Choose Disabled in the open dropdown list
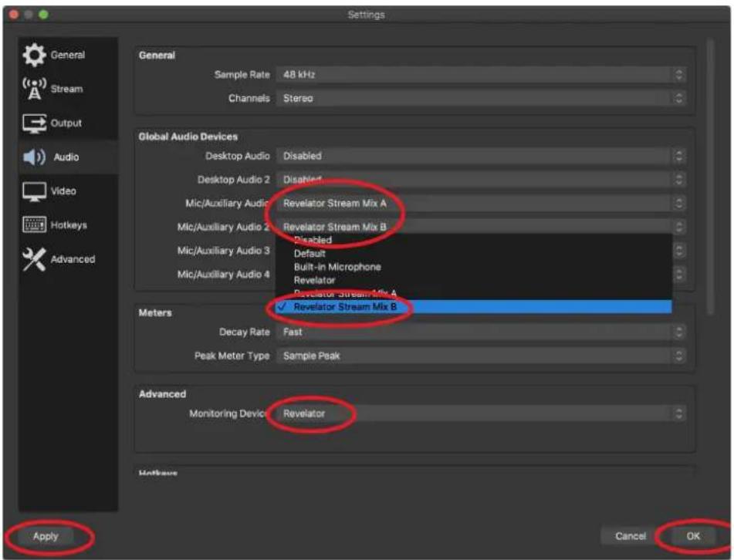The image size is (734, 560). click(x=474, y=240)
